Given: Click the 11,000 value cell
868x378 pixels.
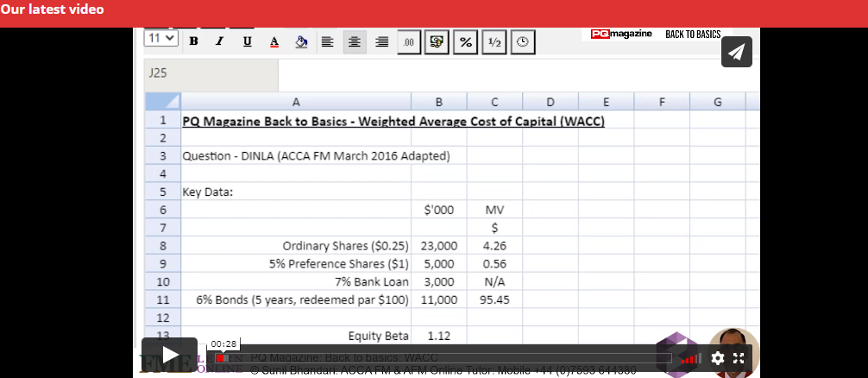Looking at the screenshot, I should [439, 300].
